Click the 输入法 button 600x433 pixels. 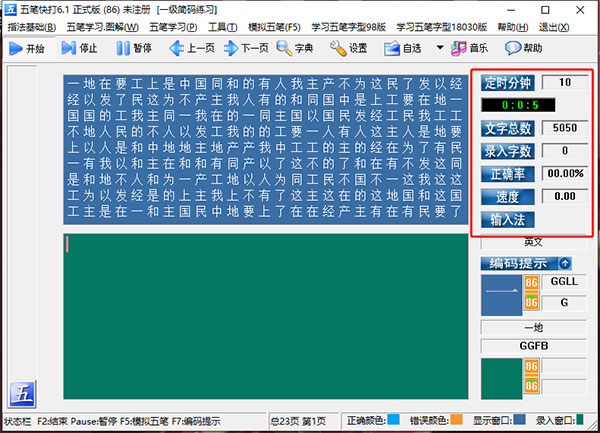[x=507, y=218]
